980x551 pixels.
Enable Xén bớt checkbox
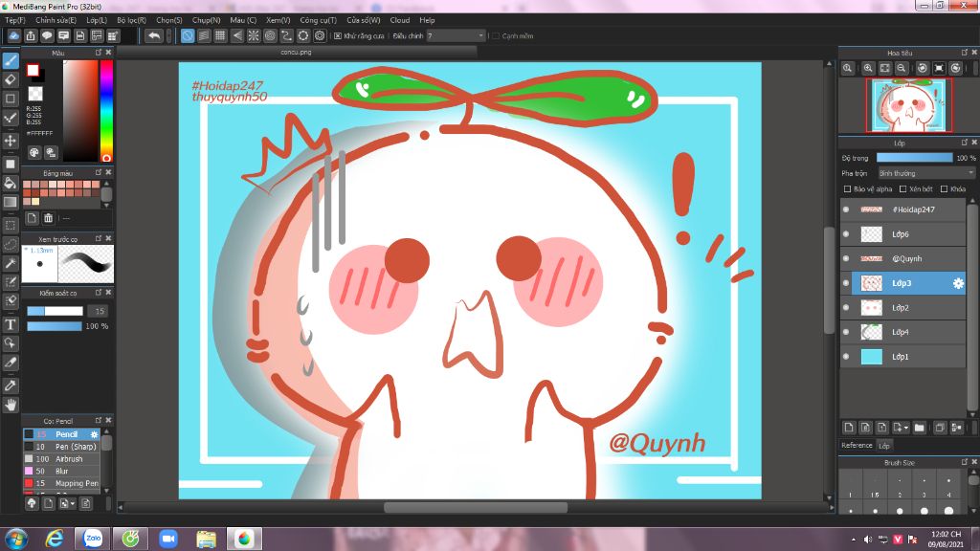click(902, 189)
